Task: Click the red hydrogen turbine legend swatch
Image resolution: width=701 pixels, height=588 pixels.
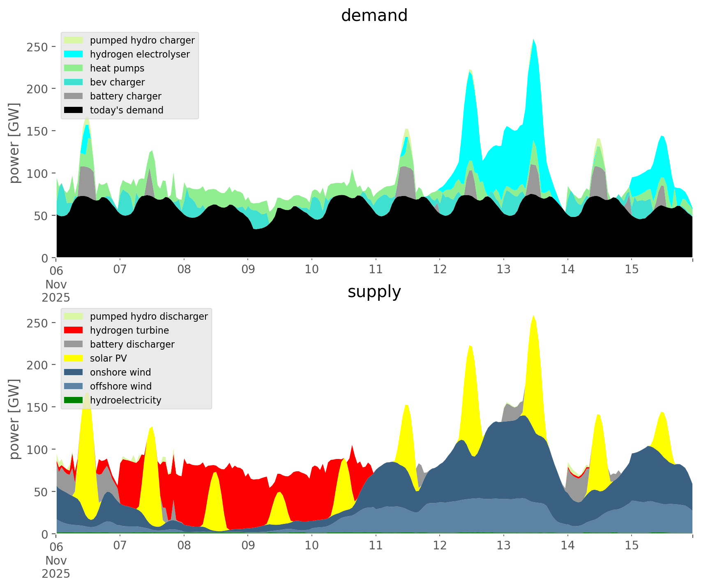Action: (x=74, y=330)
